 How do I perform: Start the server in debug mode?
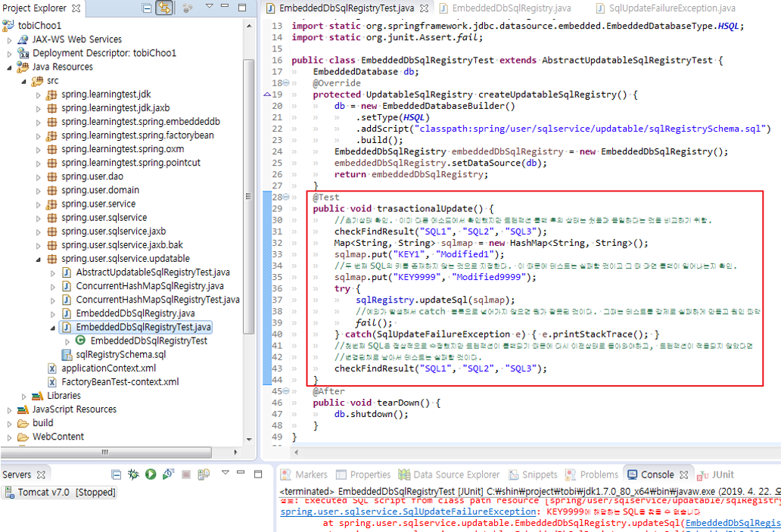[x=133, y=474]
